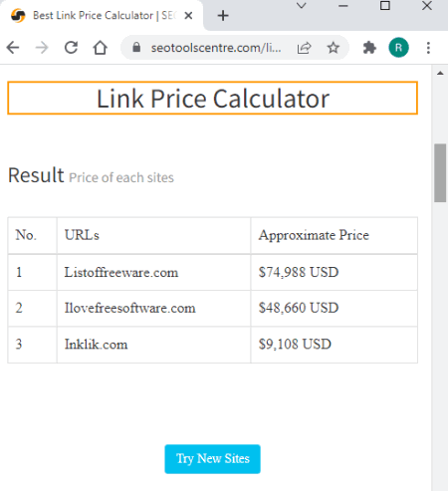Go back to the previous page
This screenshot has height=491, width=448.
13,48
